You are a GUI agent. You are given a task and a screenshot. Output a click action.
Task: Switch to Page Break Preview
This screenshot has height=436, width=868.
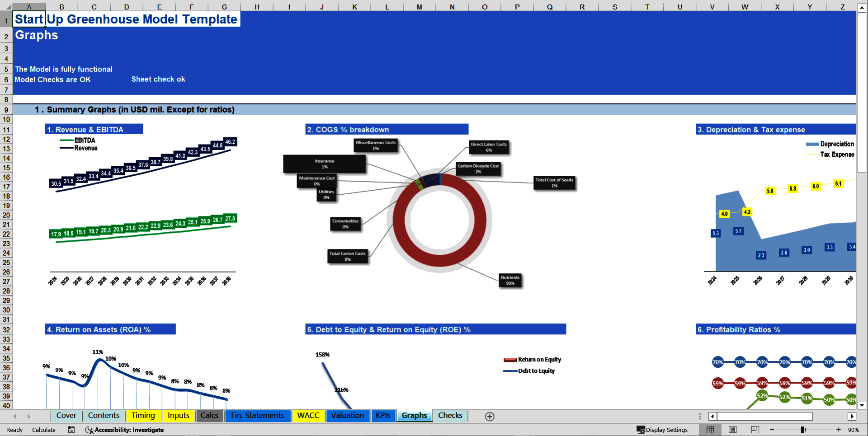755,430
